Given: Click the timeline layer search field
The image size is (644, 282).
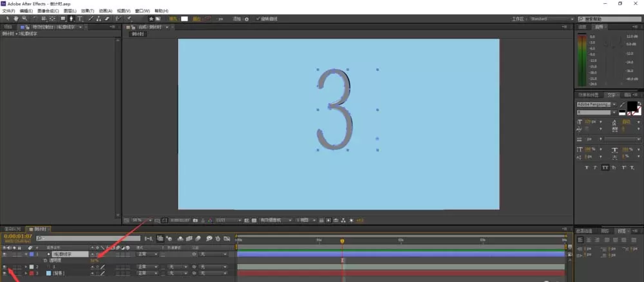Looking at the screenshot, I should pyautogui.click(x=88, y=238).
